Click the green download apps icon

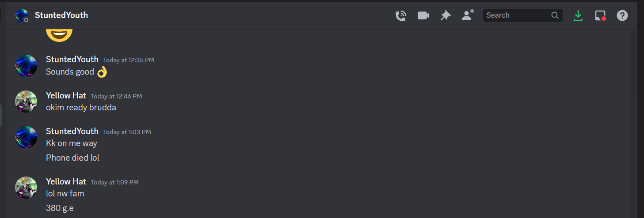(x=578, y=15)
